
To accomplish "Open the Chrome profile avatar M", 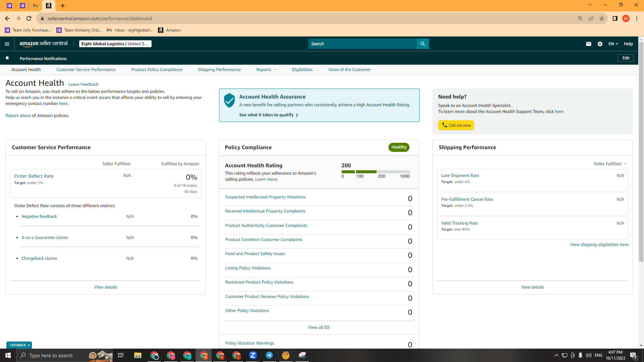I will (626, 18).
